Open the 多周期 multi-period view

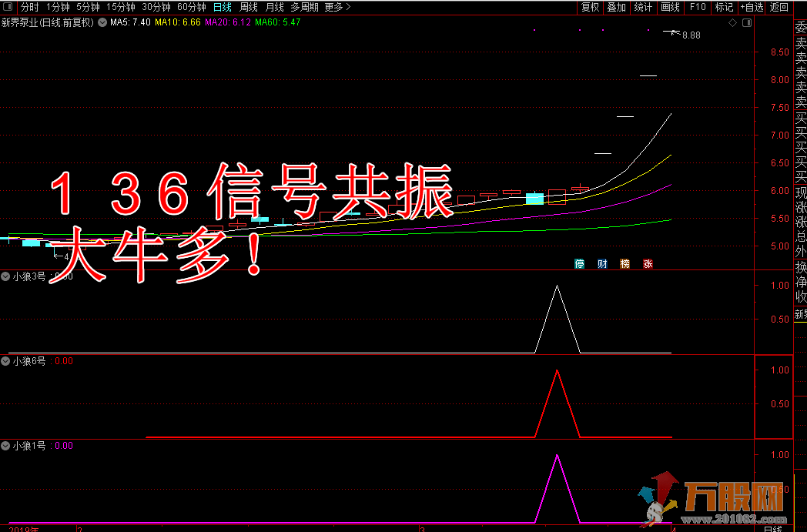tap(304, 7)
